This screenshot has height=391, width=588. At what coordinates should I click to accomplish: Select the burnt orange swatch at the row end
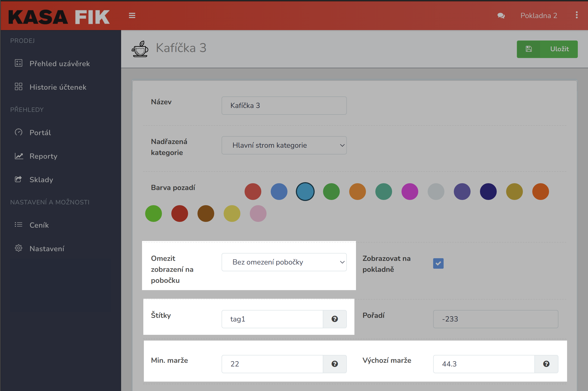[x=541, y=192]
